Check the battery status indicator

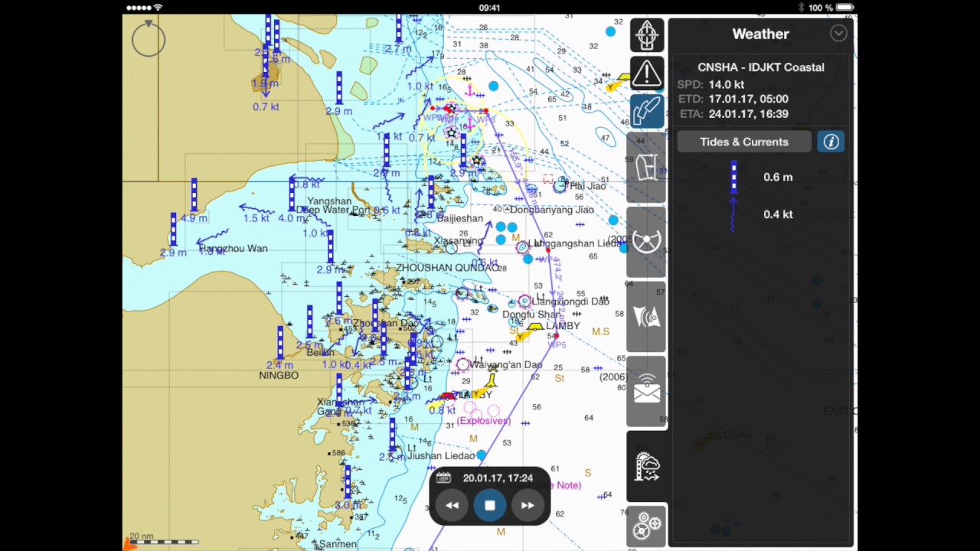tap(844, 8)
